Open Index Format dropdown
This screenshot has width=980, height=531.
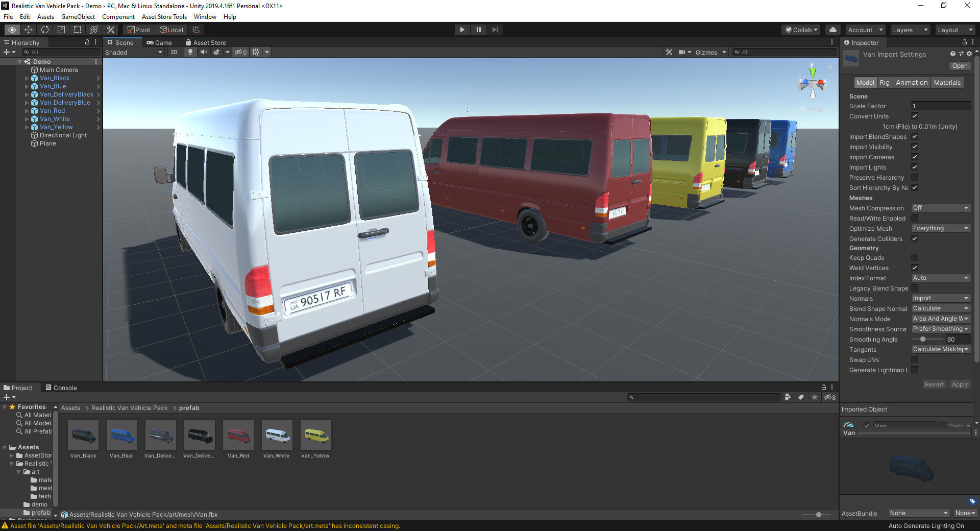941,278
